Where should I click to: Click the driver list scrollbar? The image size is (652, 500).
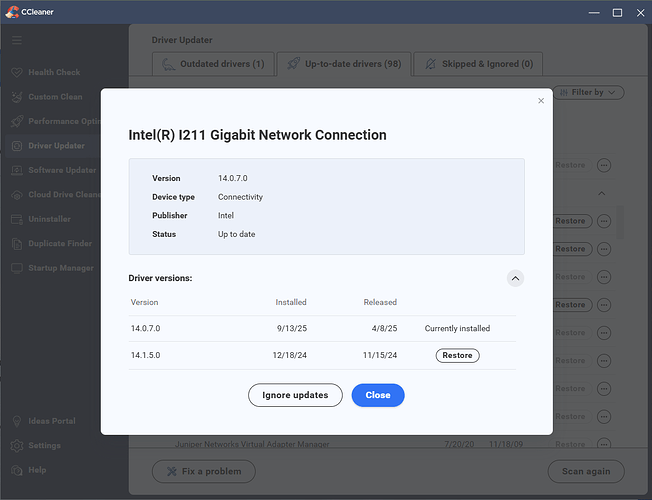[x=620, y=222]
